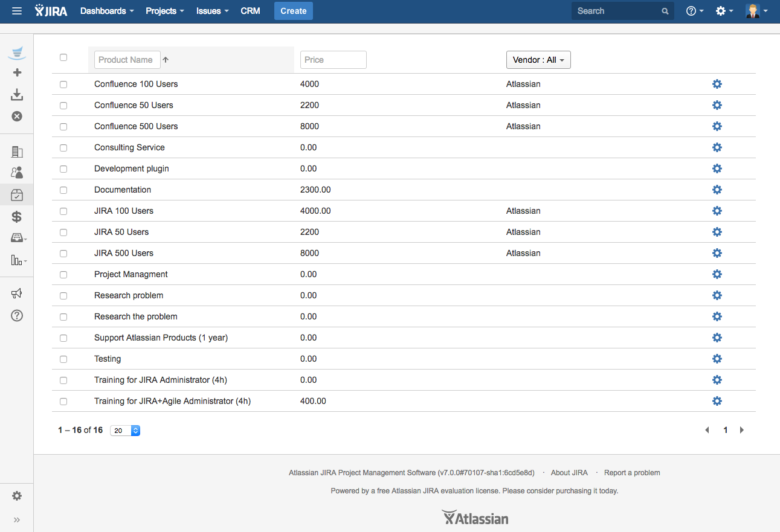Expand the bar chart reports sidebar dropdown

[19, 260]
